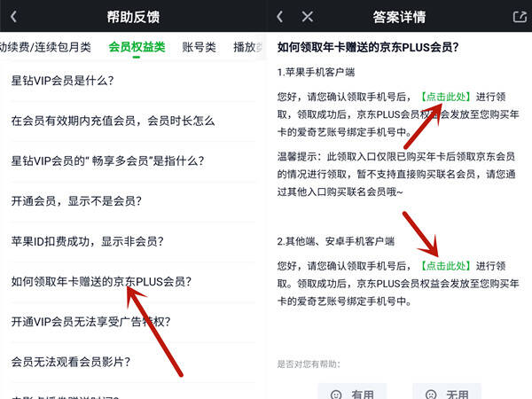Tap 点击此处 link under 安卓手机客户端
Screen dimensions: 532x399
pyautogui.click(x=445, y=266)
